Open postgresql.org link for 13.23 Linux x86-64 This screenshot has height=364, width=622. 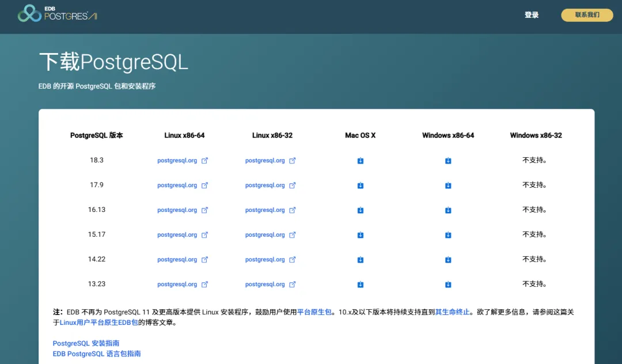[177, 285]
